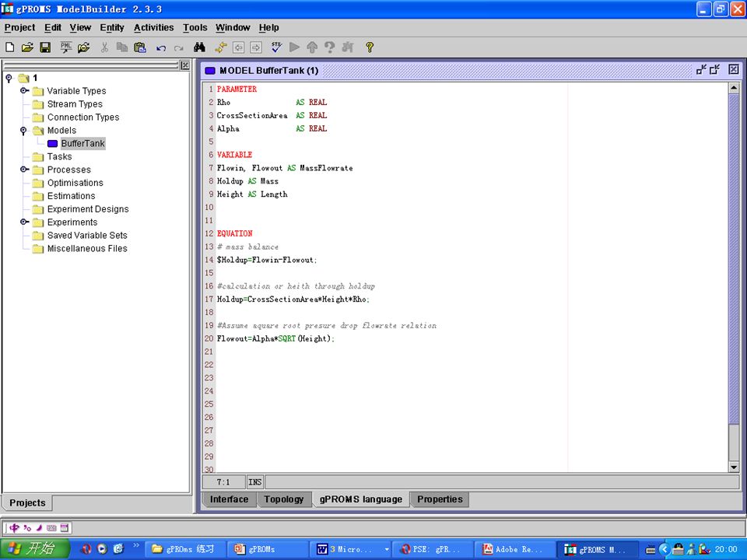Click the PML import toolbar icon

65,47
